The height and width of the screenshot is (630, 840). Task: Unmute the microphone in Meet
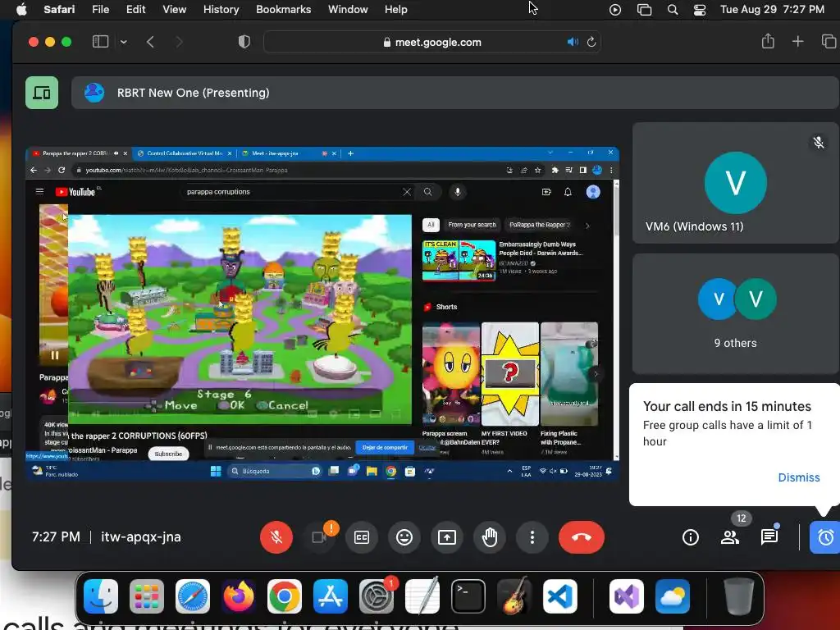pos(276,536)
